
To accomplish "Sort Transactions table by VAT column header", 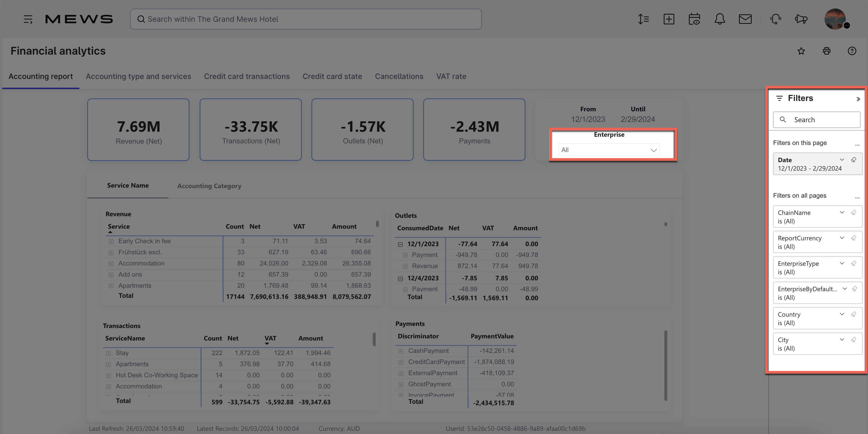I will click(x=270, y=338).
